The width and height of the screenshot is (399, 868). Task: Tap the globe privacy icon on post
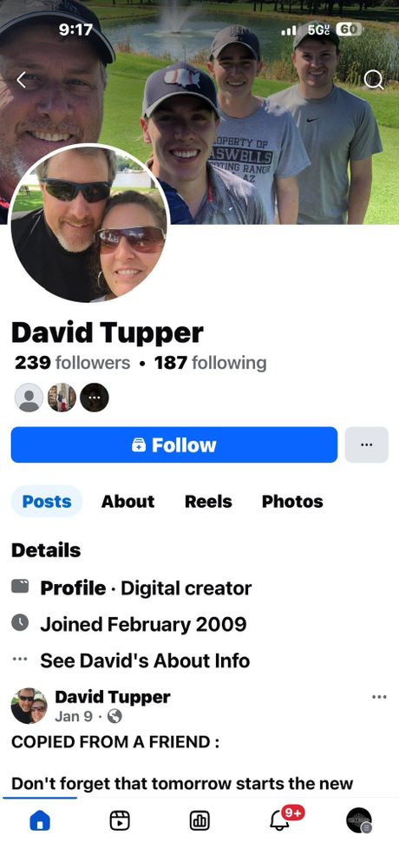pyautogui.click(x=114, y=716)
